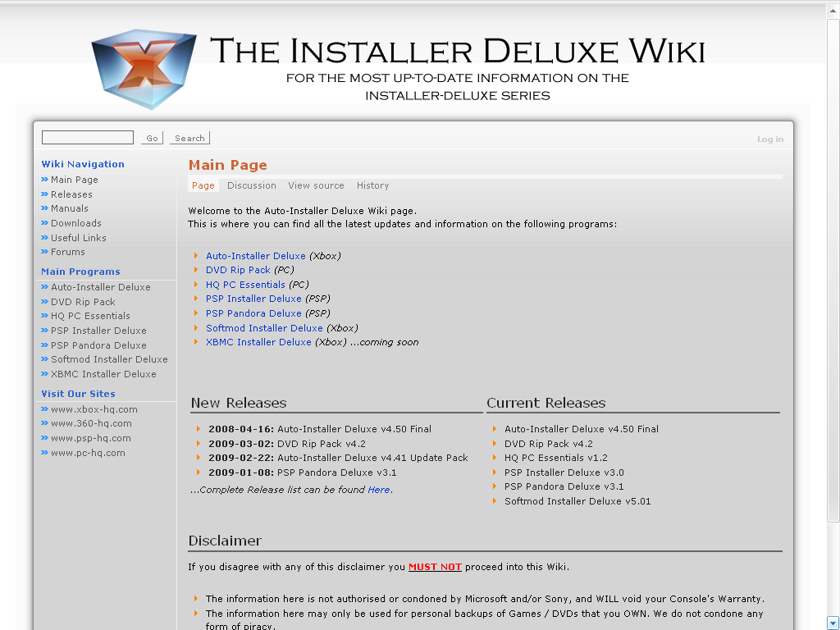The width and height of the screenshot is (840, 630).
Task: Click the '2009-01-08: PSP Pandora Deluxe v3.1' entry
Action: point(303,472)
